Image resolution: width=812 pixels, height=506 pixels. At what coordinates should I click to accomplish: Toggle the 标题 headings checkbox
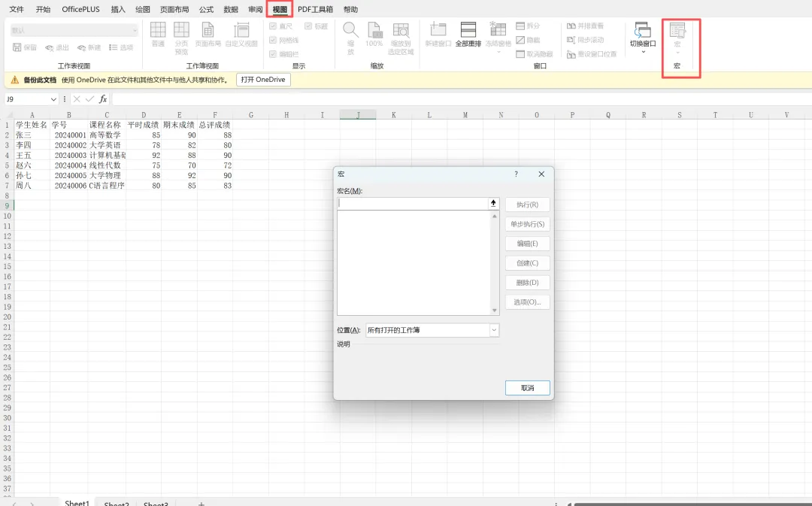coord(308,26)
